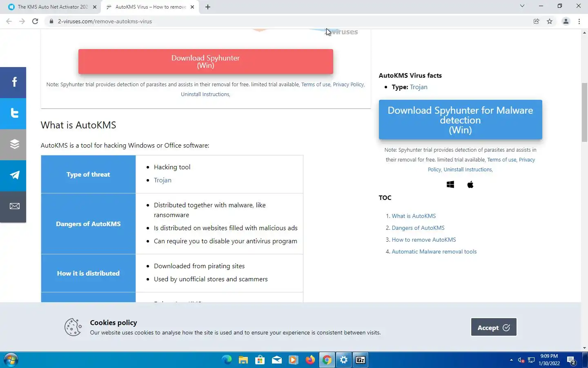588x368 pixels.
Task: Click the page vertical scrollbar thumb
Action: [584, 112]
